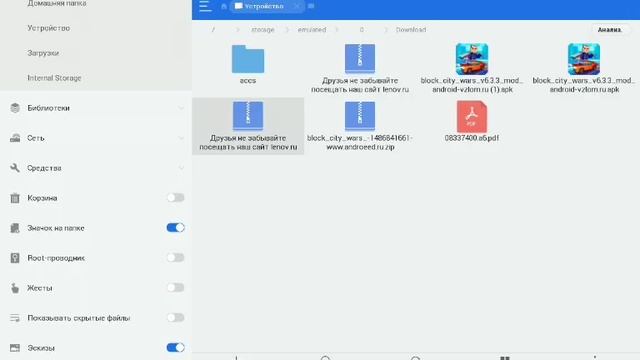Enable Показывать скрытые файлы toggle
This screenshot has height=360, width=640.
click(176, 318)
